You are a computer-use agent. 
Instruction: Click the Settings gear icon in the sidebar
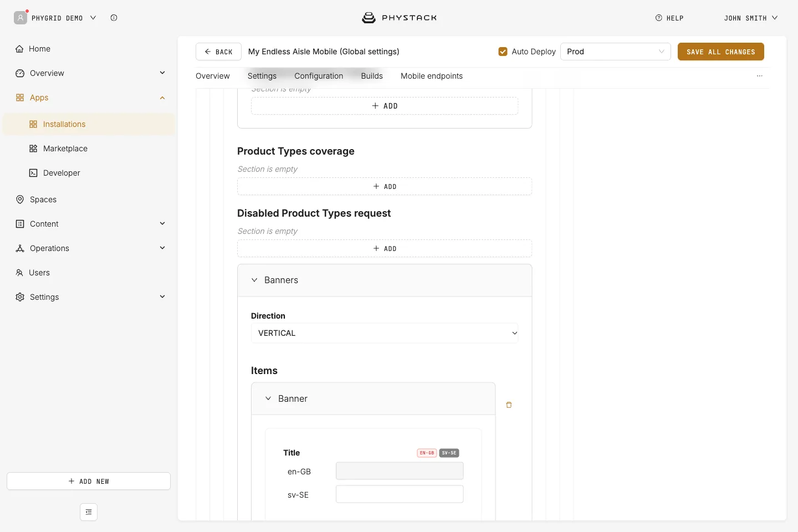click(x=20, y=297)
